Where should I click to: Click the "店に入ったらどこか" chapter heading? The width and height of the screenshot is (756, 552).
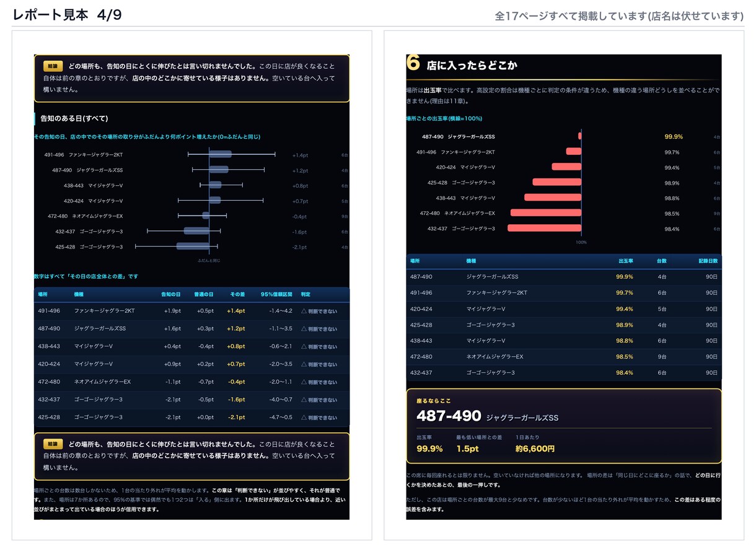tap(472, 65)
